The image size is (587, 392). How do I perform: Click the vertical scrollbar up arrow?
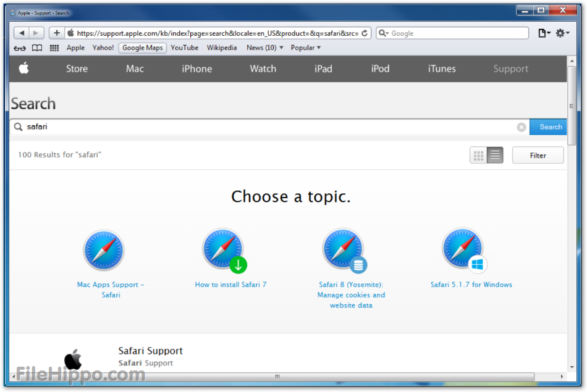point(572,60)
